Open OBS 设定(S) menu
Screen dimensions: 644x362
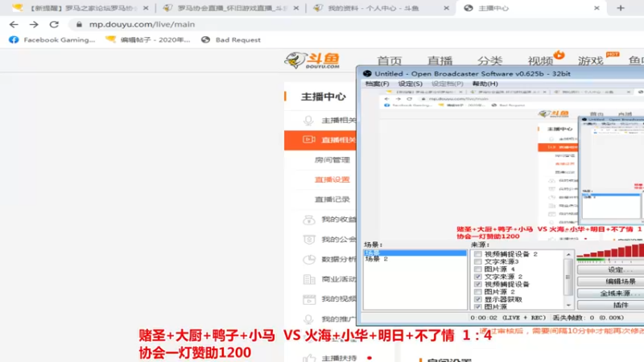coord(410,84)
